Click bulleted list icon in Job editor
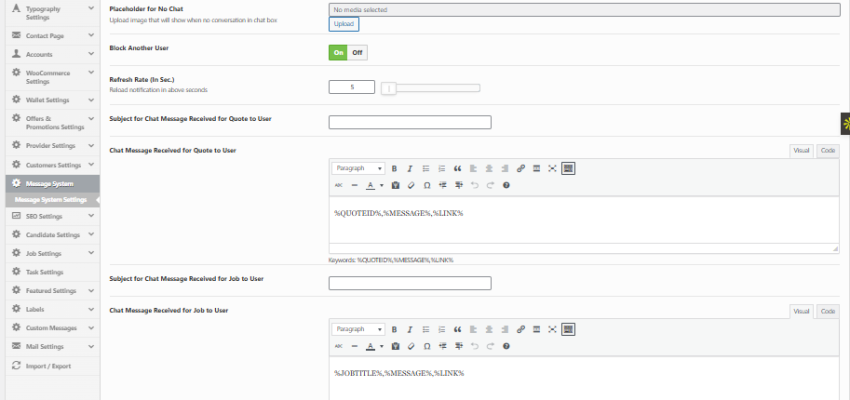This screenshot has height=400, width=850. (x=426, y=329)
